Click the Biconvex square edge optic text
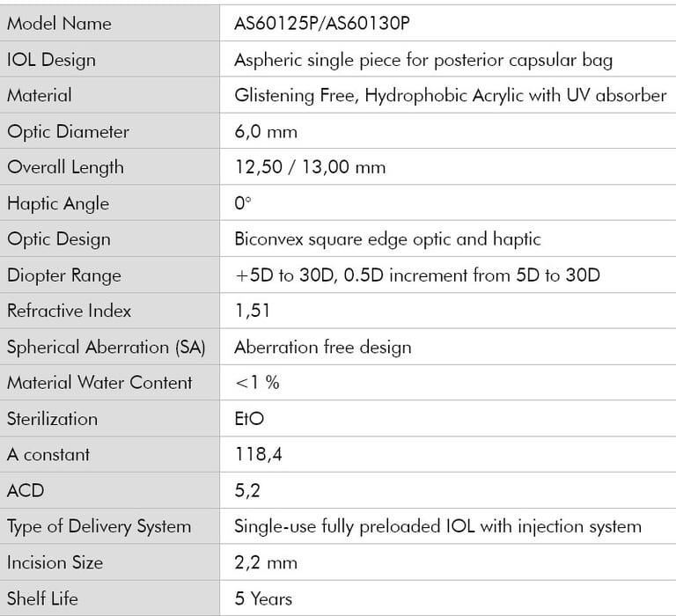 (387, 239)
